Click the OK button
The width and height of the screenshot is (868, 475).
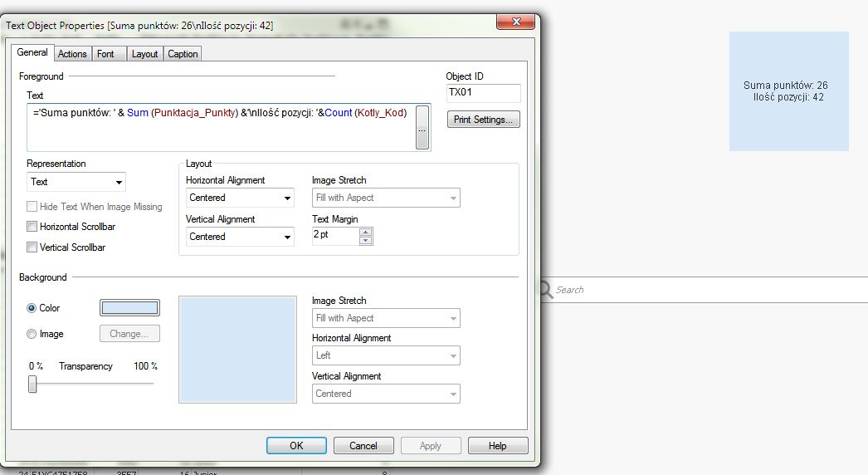(x=296, y=446)
